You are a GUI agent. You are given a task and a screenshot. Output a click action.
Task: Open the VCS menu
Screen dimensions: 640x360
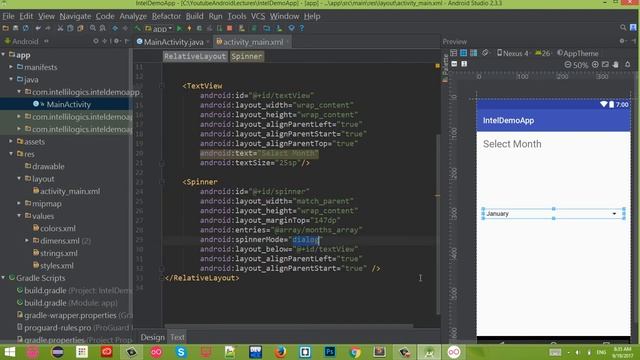pyautogui.click(x=258, y=16)
